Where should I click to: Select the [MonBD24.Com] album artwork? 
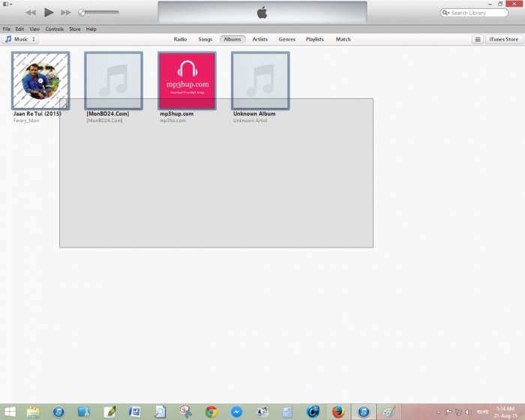pos(113,81)
